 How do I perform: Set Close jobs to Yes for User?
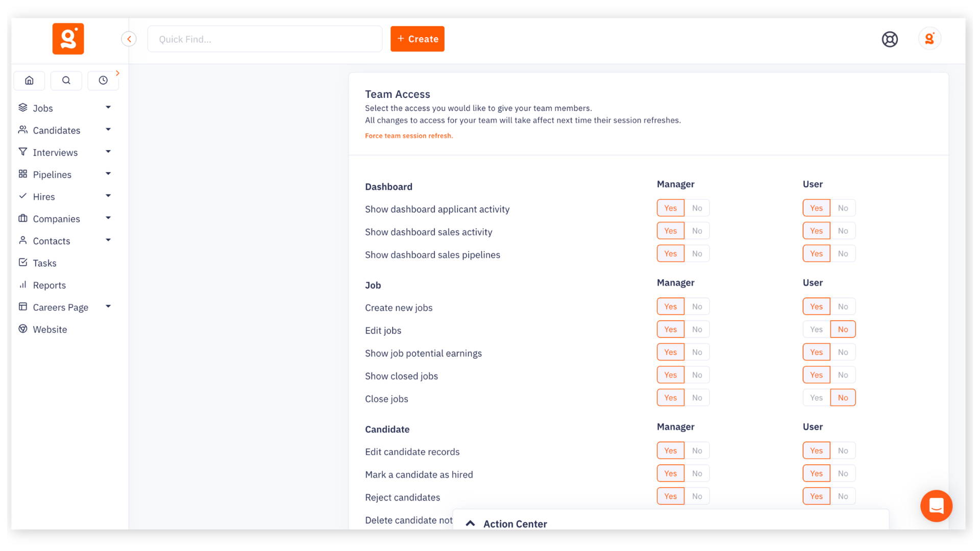[816, 397]
